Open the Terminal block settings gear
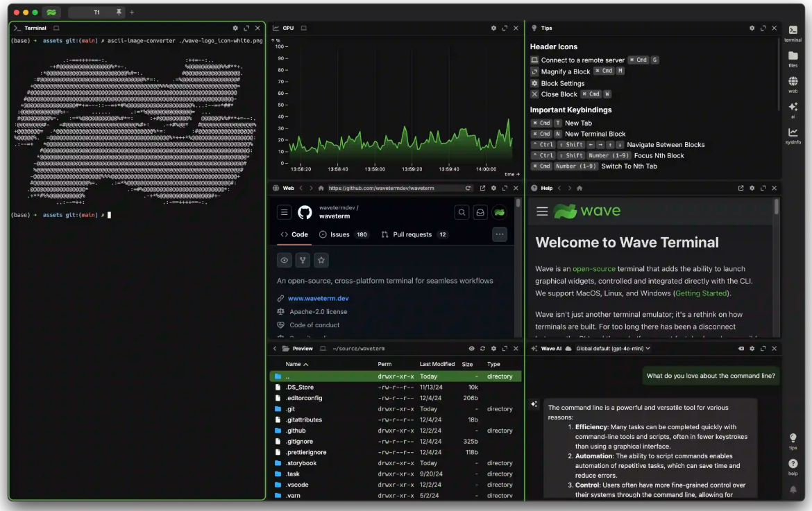 click(235, 28)
